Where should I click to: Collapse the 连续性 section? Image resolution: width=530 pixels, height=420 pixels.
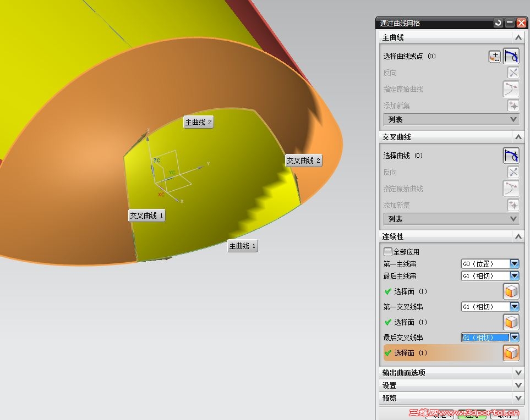(518, 236)
